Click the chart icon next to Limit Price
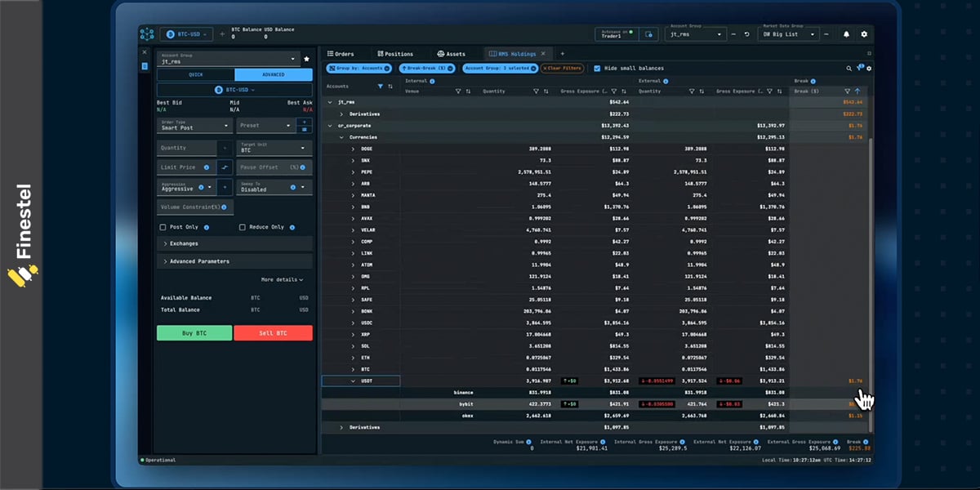Screen dimensions: 980x490 coord(225,167)
